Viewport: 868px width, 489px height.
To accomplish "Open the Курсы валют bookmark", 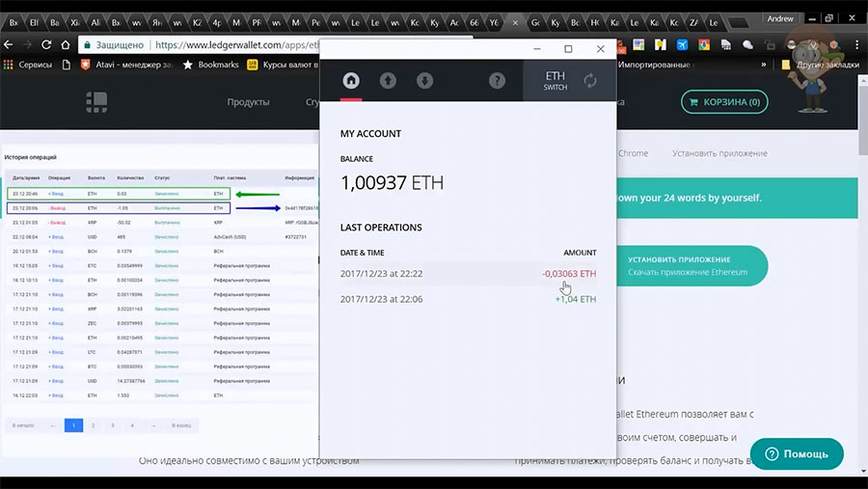I will click(x=283, y=65).
